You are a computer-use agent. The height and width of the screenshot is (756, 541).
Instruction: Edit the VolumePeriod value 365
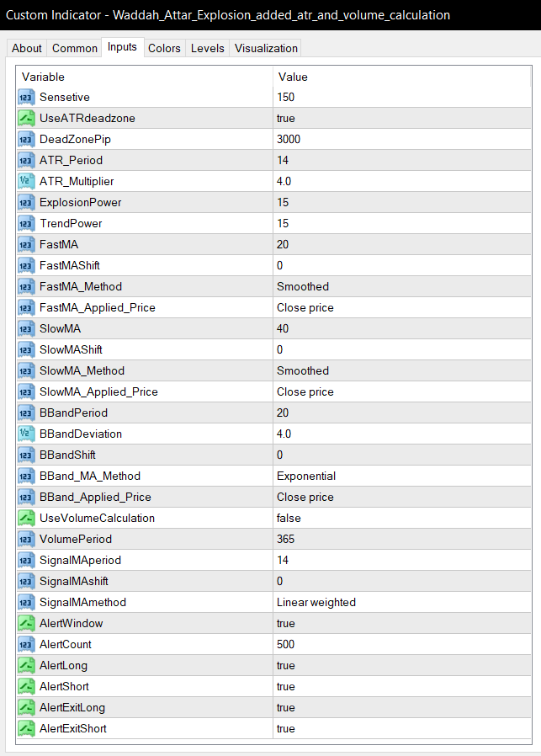point(402,540)
